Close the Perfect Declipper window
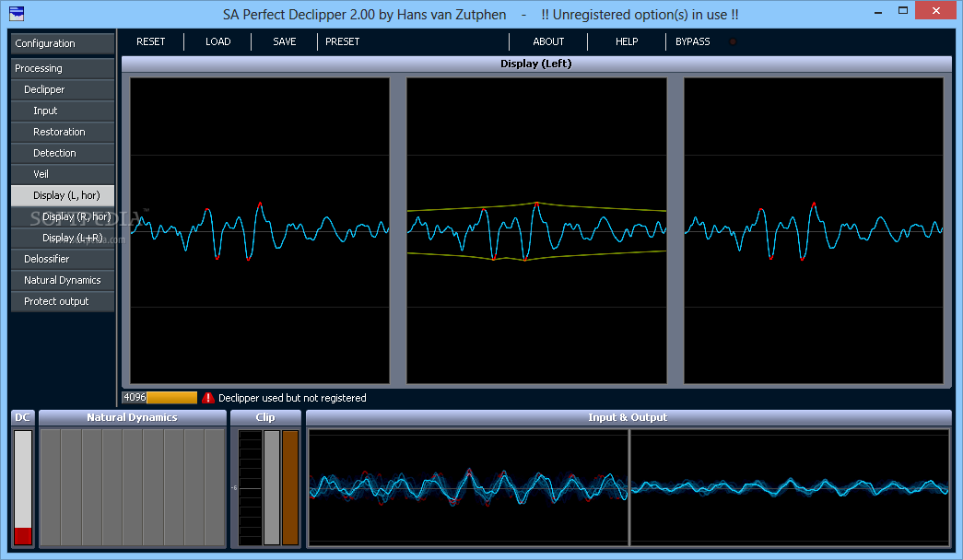Image resolution: width=963 pixels, height=560 pixels. pos(936,10)
